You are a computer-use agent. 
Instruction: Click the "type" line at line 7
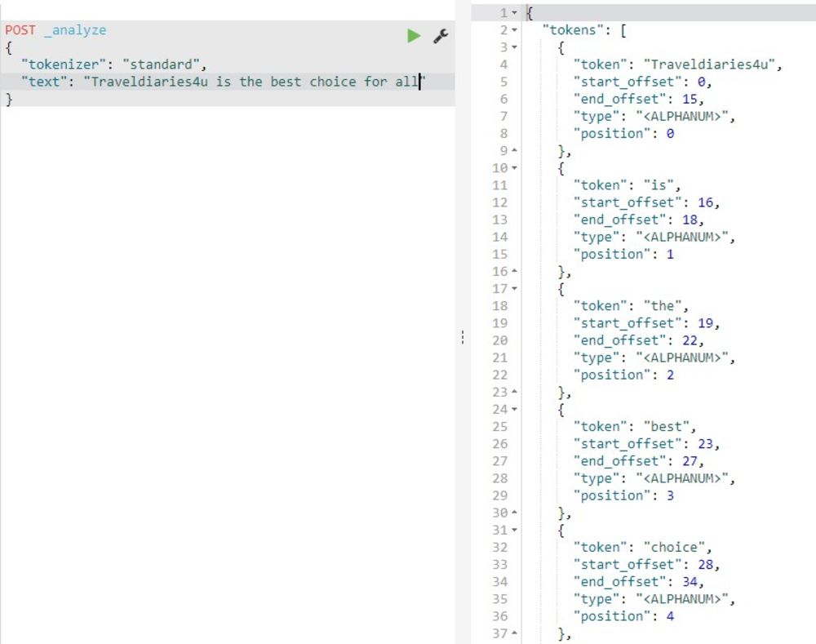654,116
